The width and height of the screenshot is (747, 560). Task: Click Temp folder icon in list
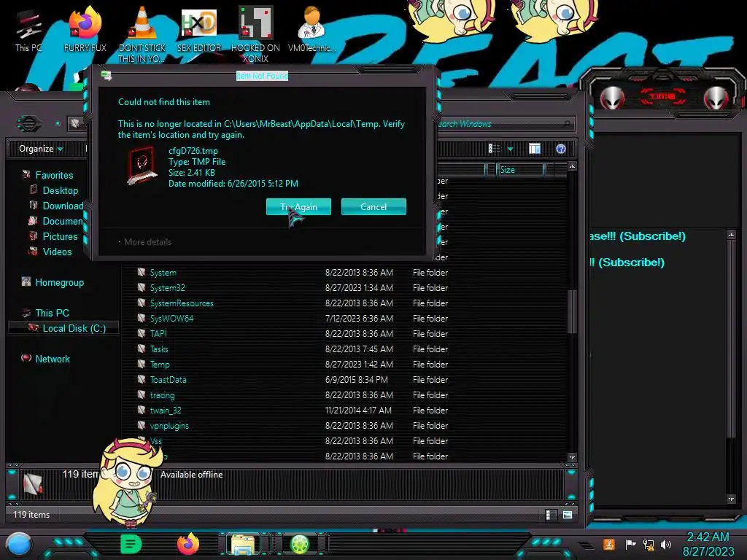[x=142, y=364]
